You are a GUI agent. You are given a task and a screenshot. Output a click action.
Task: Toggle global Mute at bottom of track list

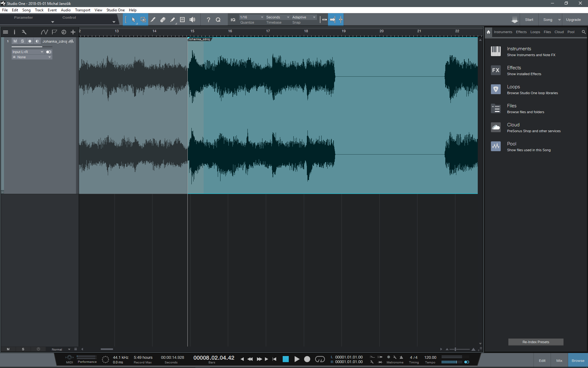click(x=8, y=349)
